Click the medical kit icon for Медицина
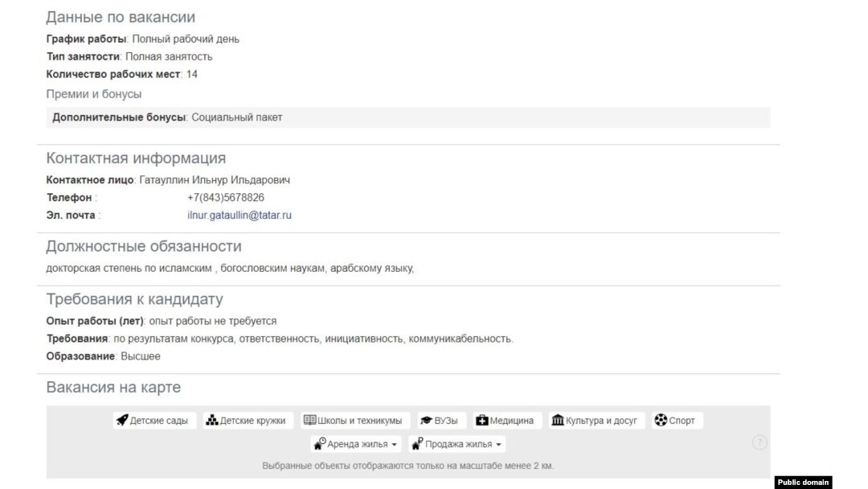The height and width of the screenshot is (489, 868). click(482, 421)
